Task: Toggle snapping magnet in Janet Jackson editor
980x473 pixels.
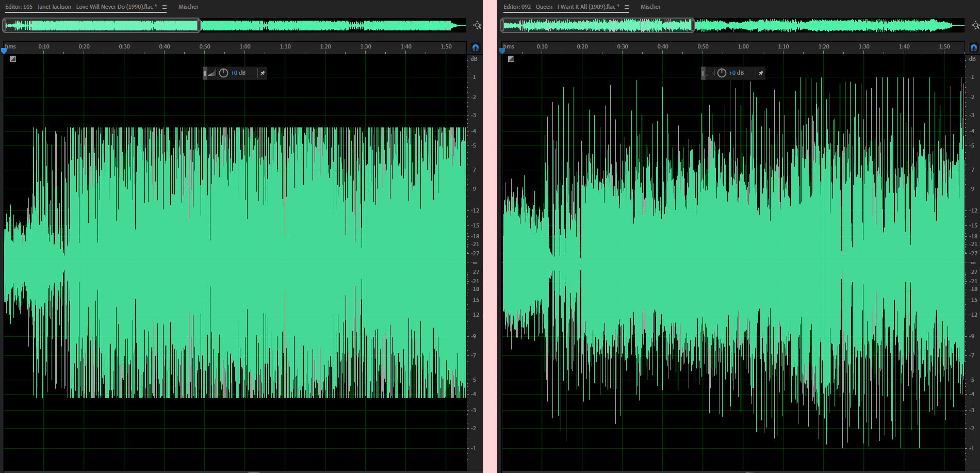Action: (476, 47)
